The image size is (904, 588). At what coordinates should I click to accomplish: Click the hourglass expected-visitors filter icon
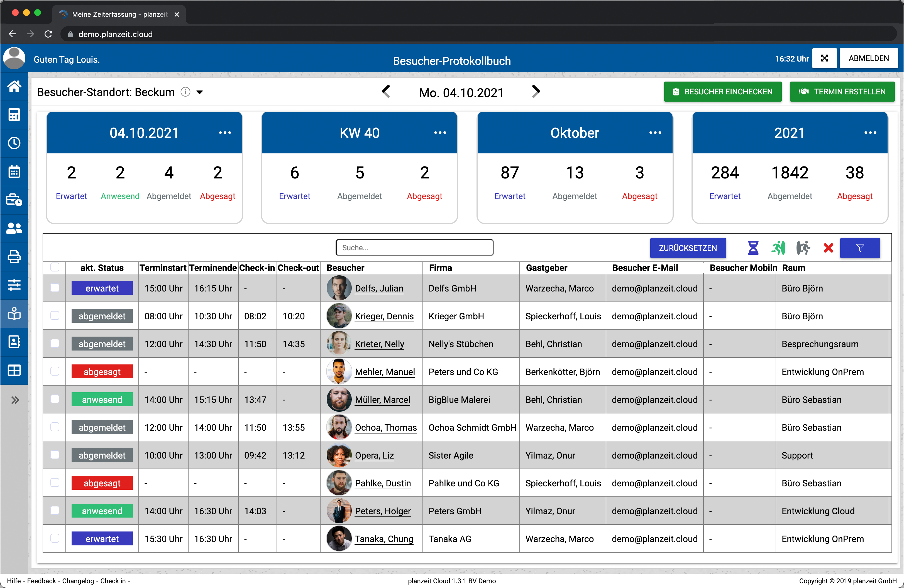click(x=753, y=248)
